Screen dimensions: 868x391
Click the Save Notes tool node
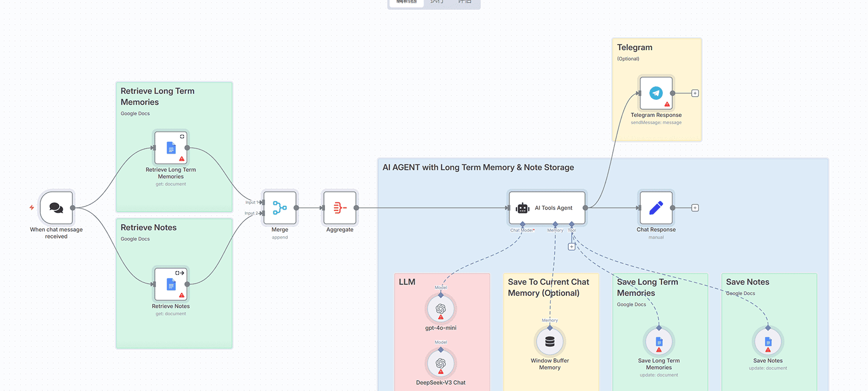768,342
